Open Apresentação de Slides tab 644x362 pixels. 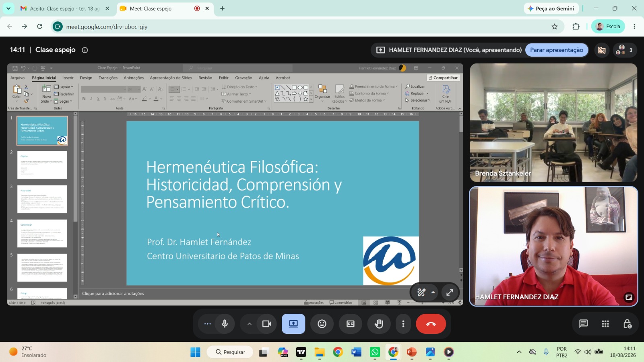pyautogui.click(x=171, y=78)
